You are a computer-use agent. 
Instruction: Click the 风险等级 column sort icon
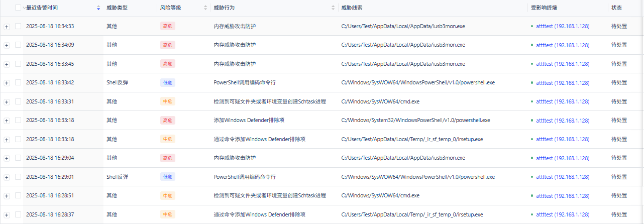205,8
